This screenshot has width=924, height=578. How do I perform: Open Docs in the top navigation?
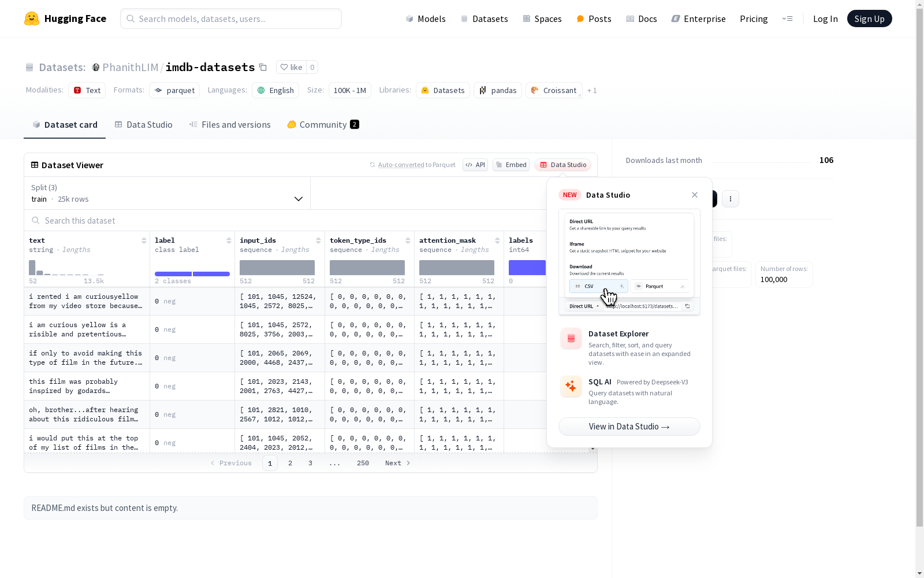coord(642,18)
